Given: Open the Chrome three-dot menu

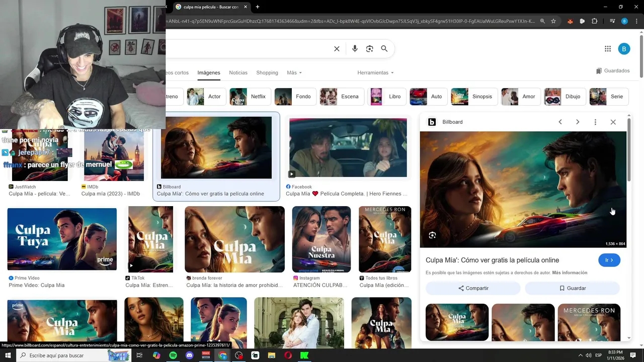Looking at the screenshot, I should tap(636, 21).
